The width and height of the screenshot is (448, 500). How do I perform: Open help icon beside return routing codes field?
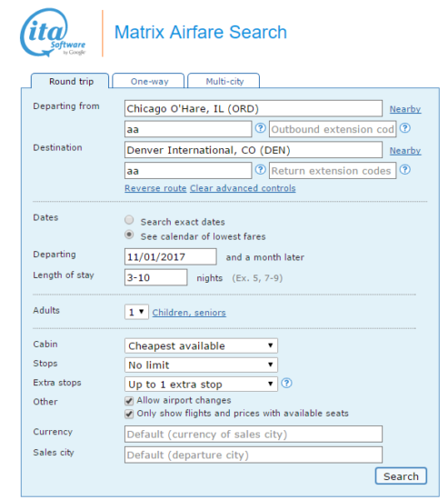[x=261, y=170]
